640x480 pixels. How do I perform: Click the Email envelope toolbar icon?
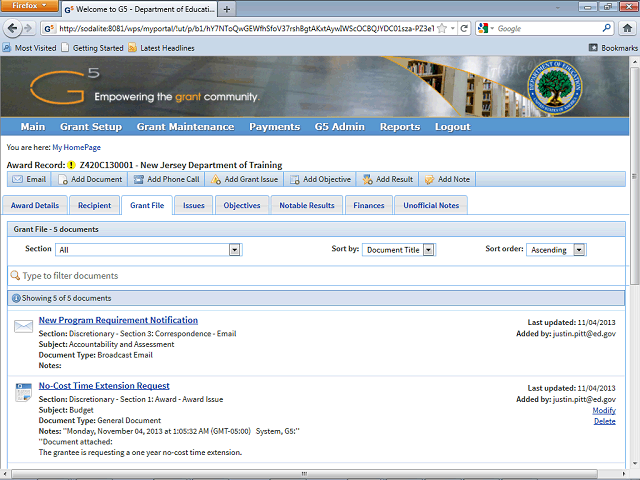point(17,179)
